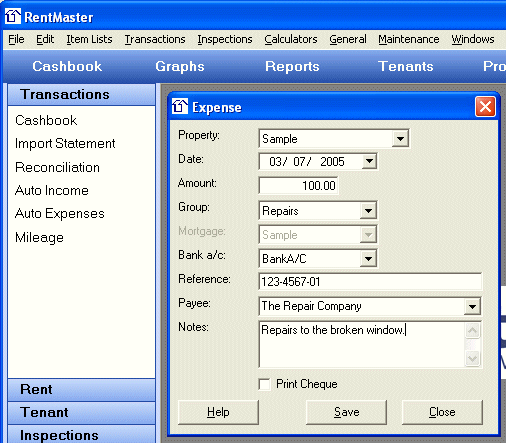The image size is (506, 443).
Task: Click the RentMaster house icon in title bar
Action: pos(13,16)
